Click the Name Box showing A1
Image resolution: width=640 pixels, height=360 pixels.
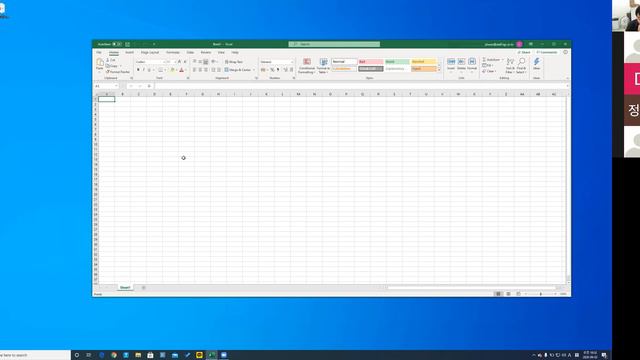[x=106, y=86]
